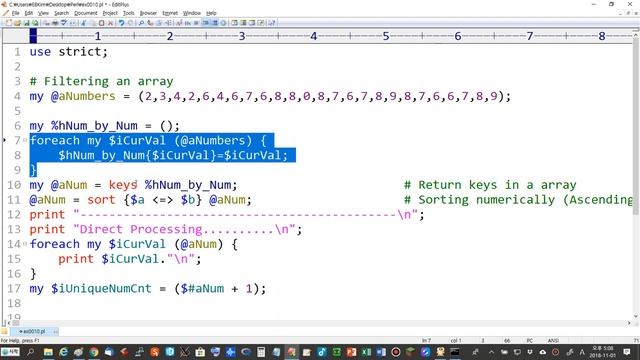This screenshot has width=640, height=360.
Task: Click the Print toolbar icon
Action: tap(55, 23)
